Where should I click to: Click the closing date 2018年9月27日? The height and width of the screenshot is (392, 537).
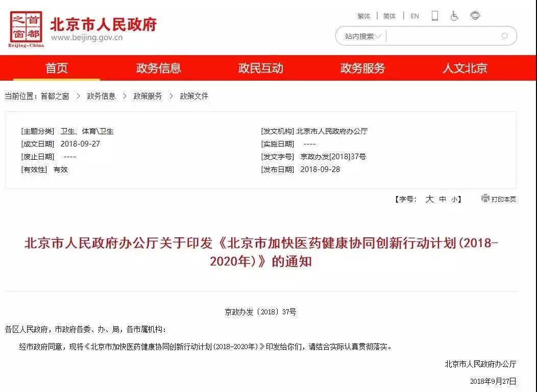[493, 381]
